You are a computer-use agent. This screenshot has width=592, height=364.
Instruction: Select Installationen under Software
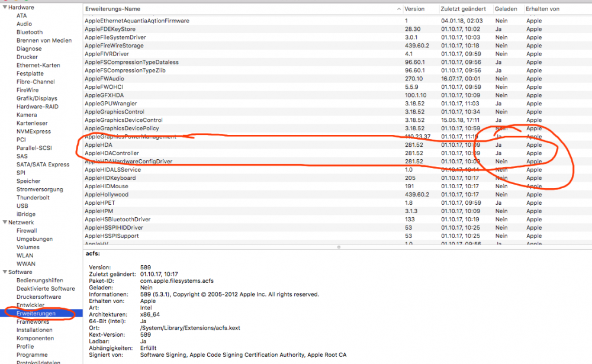34,330
